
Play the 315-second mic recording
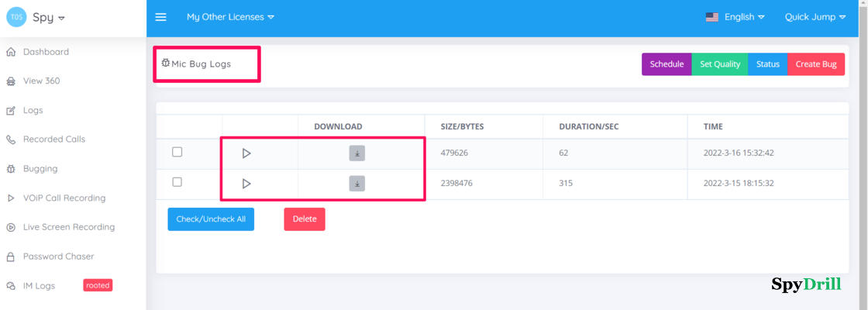[x=246, y=184]
